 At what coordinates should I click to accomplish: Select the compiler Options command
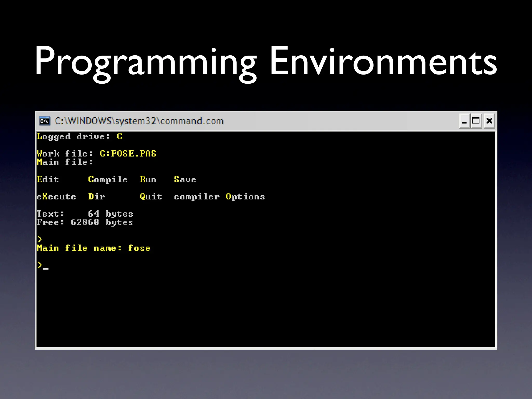point(219,197)
